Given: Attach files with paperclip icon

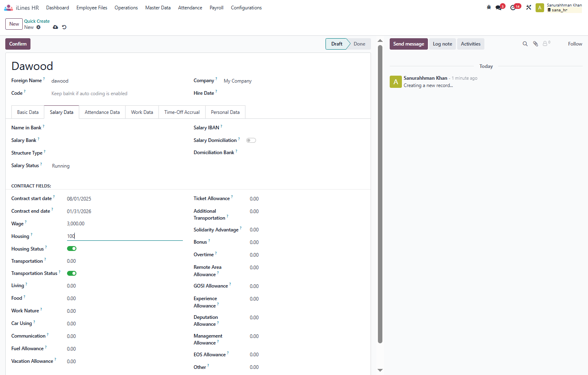Looking at the screenshot, I should click(536, 44).
